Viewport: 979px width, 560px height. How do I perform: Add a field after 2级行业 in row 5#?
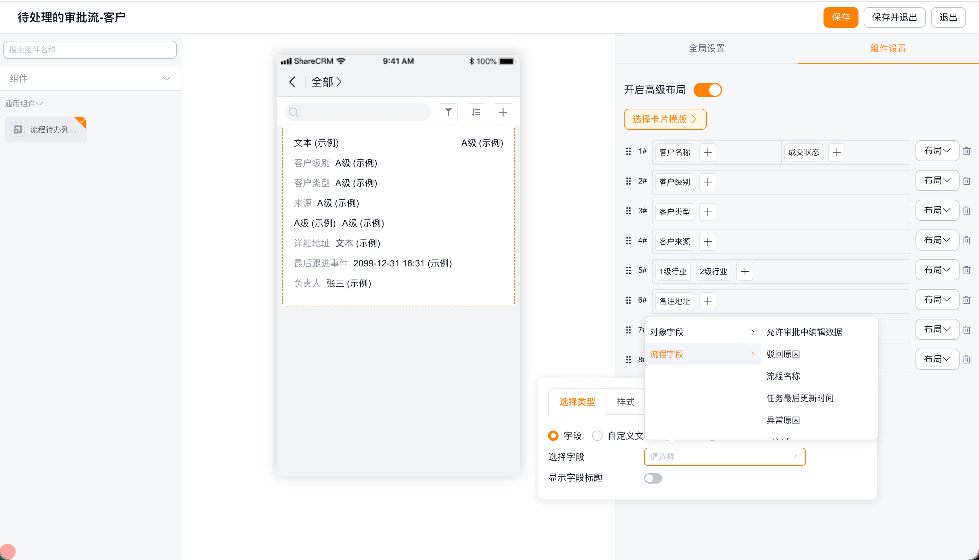click(745, 272)
